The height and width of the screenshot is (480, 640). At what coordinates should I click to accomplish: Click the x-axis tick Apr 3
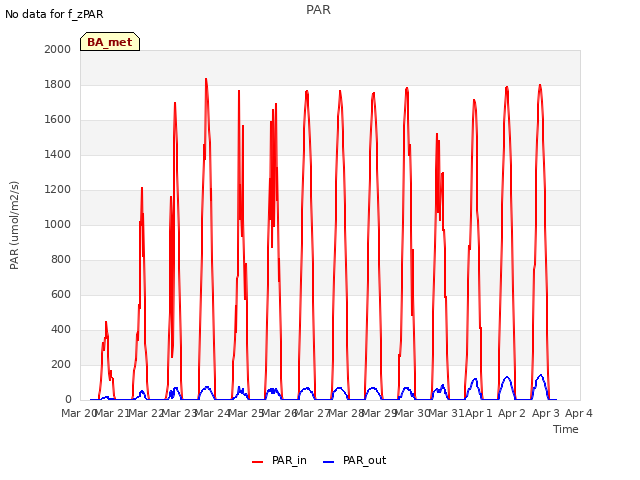coord(545,413)
